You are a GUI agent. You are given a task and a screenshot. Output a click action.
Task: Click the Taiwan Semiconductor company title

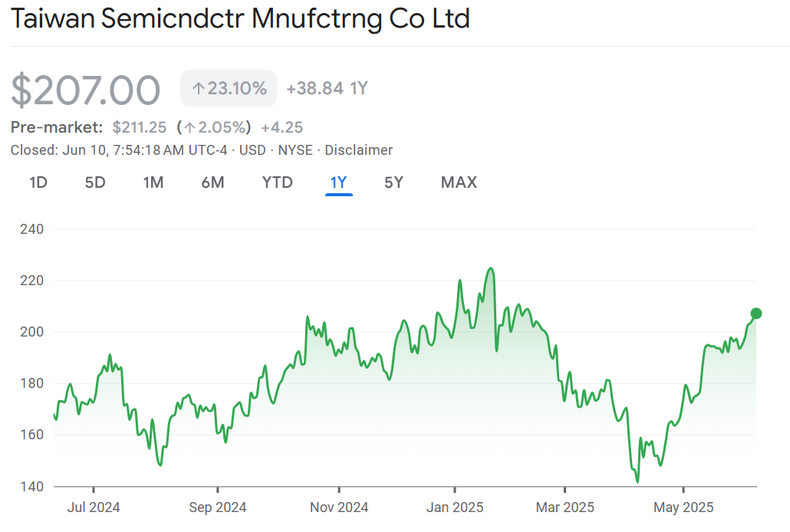coord(240,19)
